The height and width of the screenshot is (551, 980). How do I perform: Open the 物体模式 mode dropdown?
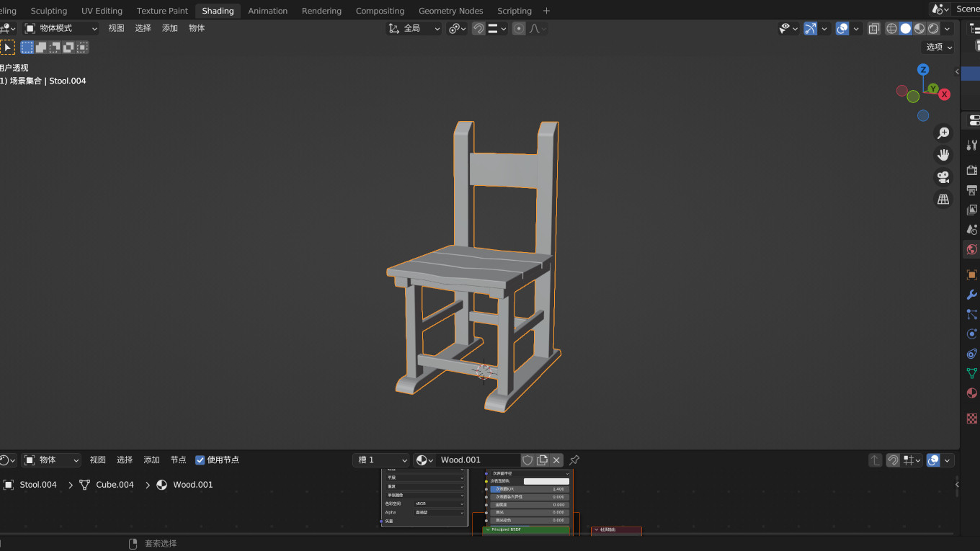tap(61, 29)
